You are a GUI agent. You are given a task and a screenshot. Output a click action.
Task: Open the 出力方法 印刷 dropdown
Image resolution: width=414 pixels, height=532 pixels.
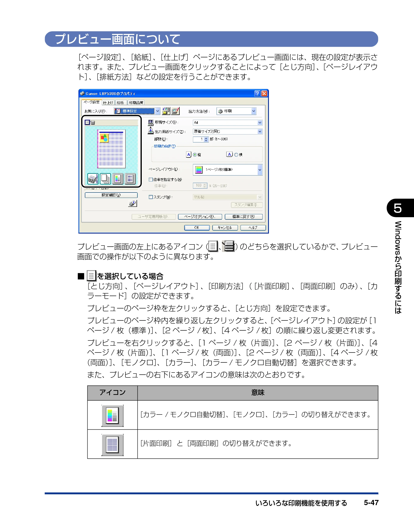pyautogui.click(x=237, y=111)
